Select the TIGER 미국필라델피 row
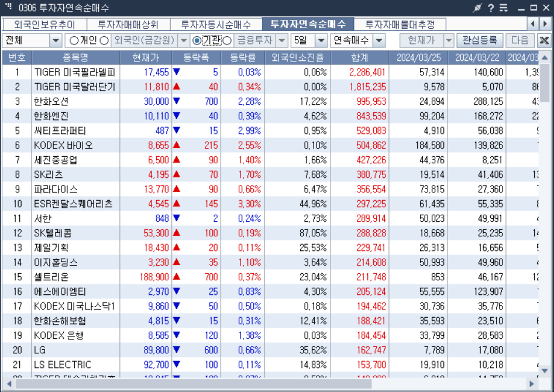The image size is (554, 392). point(270,72)
